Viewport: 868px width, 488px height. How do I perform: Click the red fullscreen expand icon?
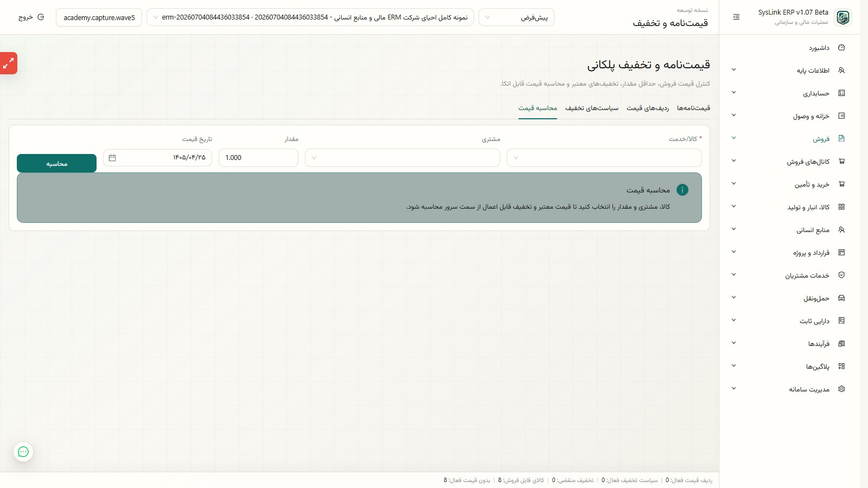tap(9, 63)
